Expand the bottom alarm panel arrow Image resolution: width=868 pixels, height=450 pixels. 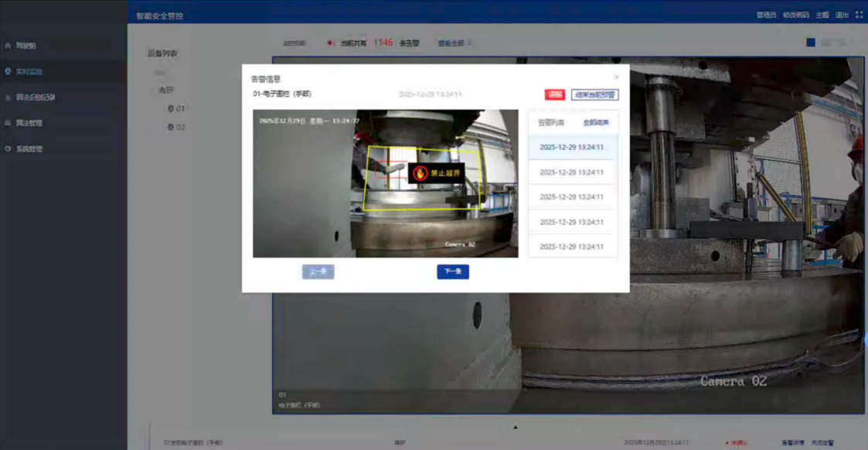click(516, 427)
